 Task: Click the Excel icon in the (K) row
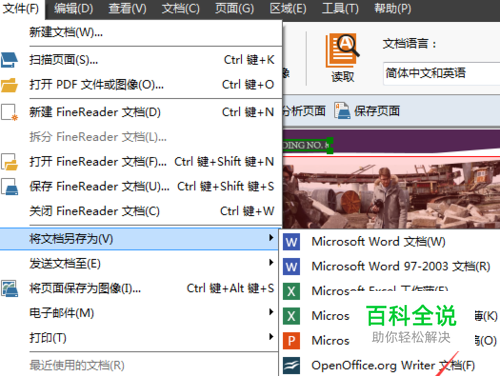point(291,316)
